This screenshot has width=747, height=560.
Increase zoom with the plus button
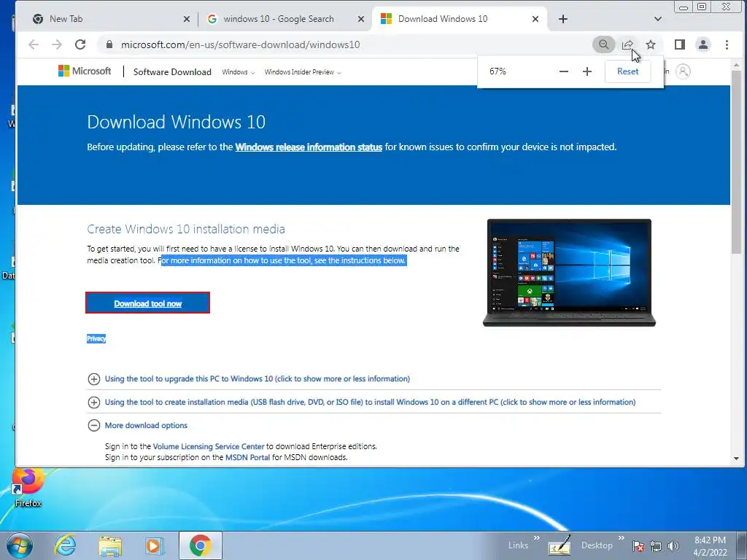(x=587, y=71)
